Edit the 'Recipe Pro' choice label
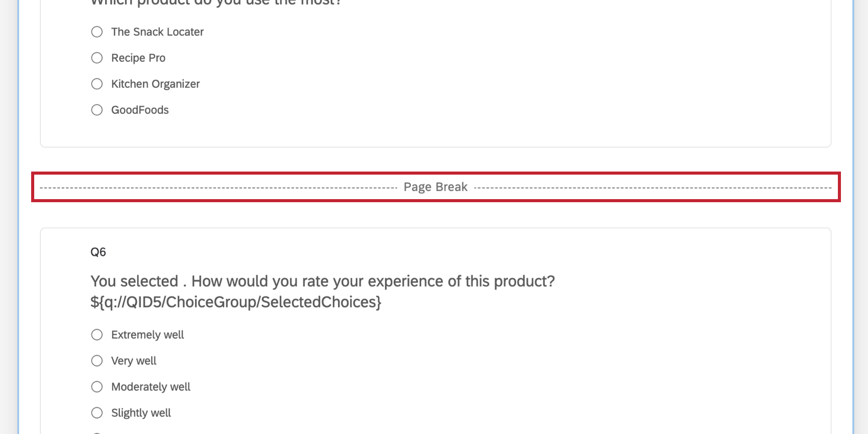Viewport: 868px width, 434px height. (138, 58)
